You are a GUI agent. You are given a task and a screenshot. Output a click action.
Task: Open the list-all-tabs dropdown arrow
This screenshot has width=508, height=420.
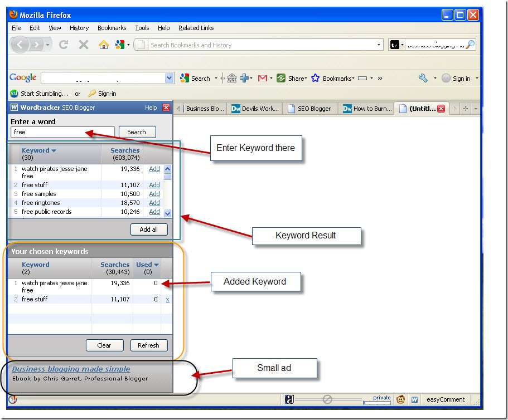[476, 109]
